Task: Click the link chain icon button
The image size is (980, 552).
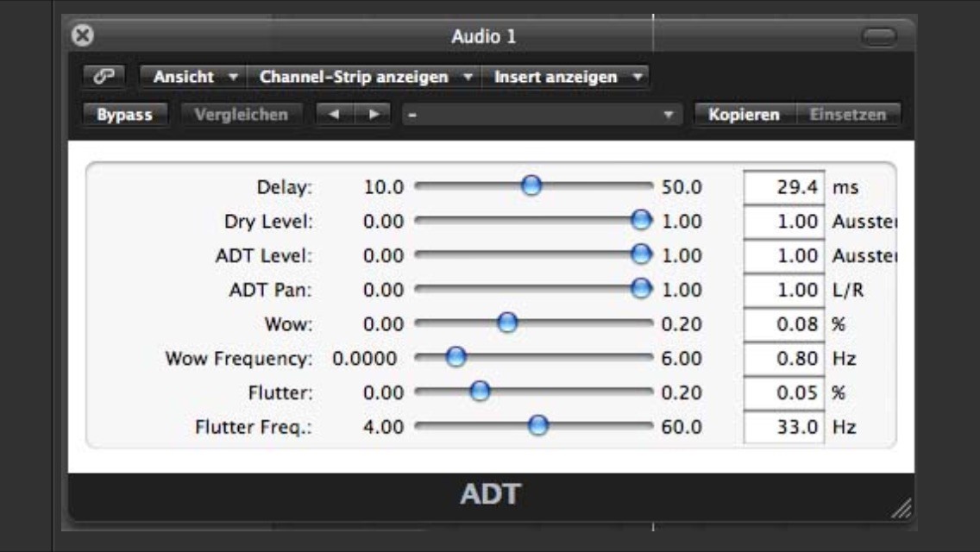Action: pyautogui.click(x=102, y=77)
